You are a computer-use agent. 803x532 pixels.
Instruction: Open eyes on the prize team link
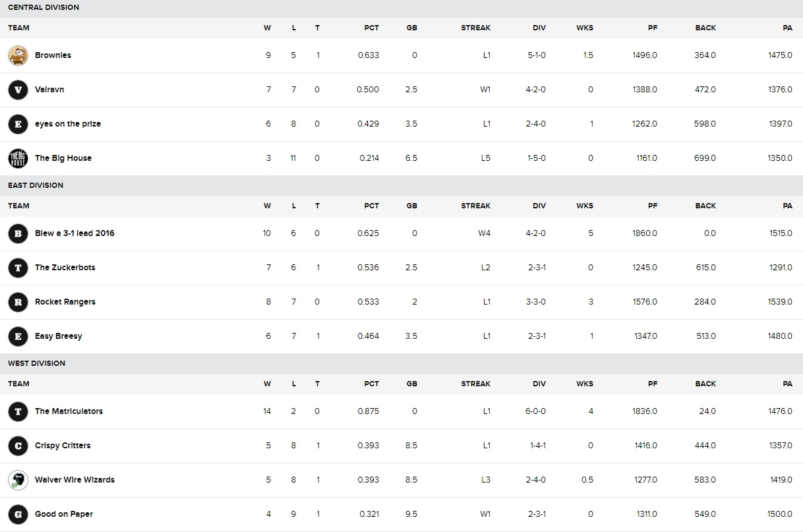(x=68, y=124)
